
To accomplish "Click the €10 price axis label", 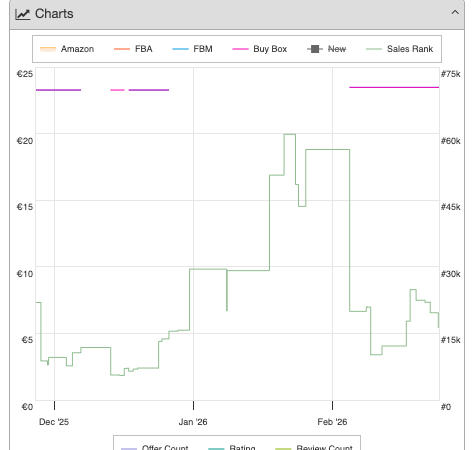I will [25, 274].
